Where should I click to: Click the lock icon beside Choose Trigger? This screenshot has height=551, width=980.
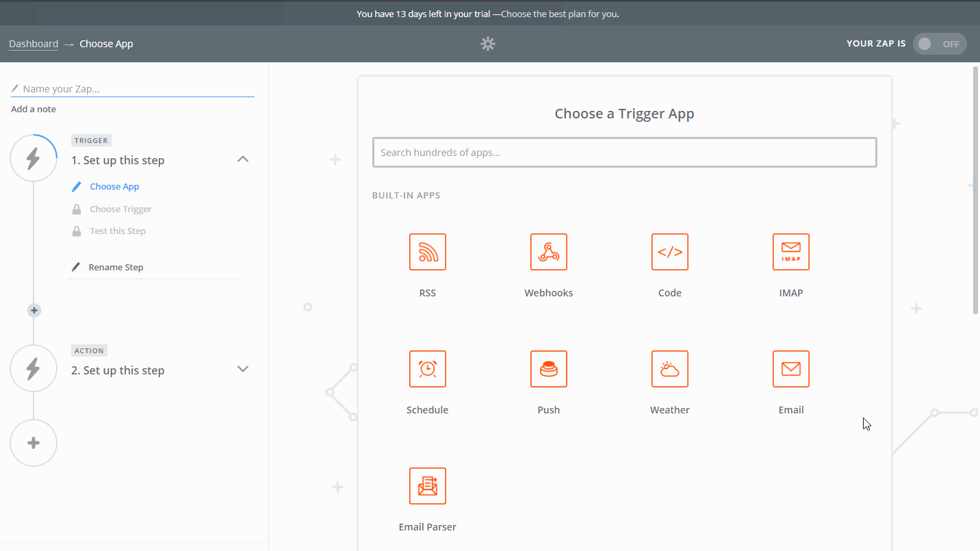77,209
